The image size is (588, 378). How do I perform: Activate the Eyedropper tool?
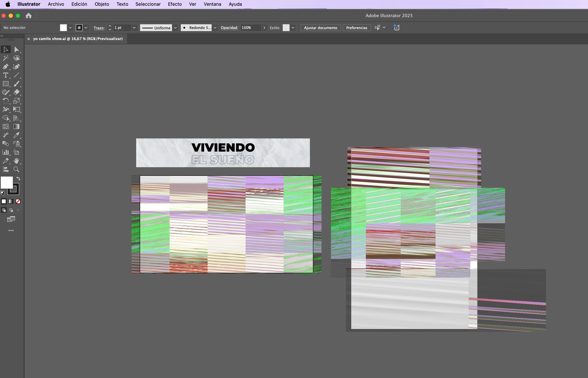pos(16,135)
